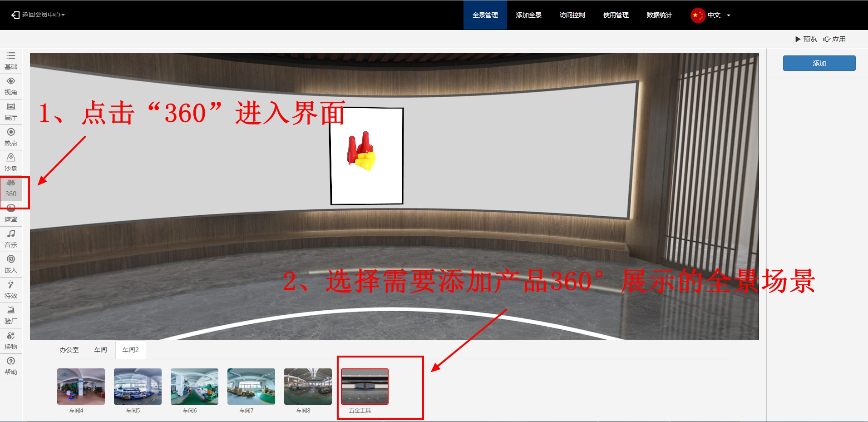Open the 帮助 help icon
This screenshot has width=868, height=422.
pos(11,366)
